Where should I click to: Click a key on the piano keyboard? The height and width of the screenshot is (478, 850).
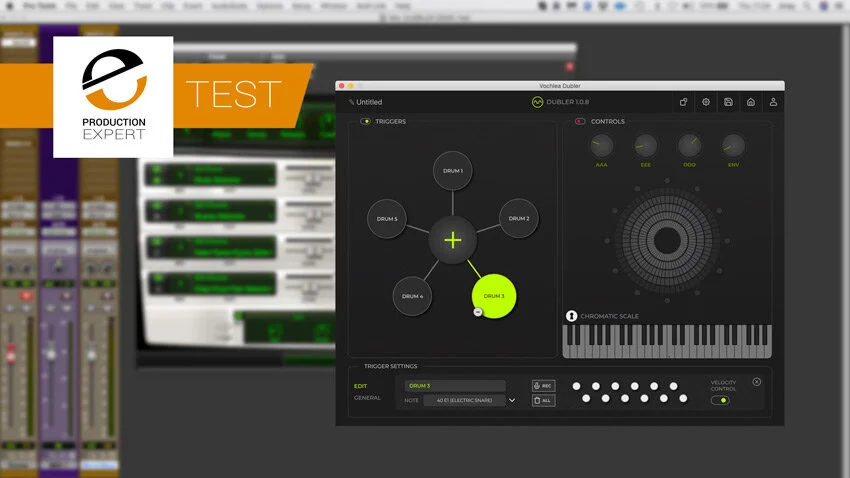pos(667,341)
